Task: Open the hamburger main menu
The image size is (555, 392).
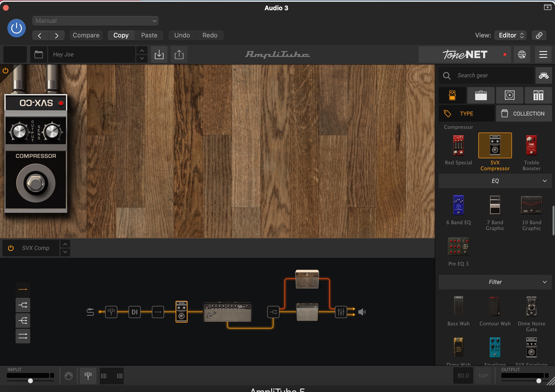Action: tap(543, 54)
